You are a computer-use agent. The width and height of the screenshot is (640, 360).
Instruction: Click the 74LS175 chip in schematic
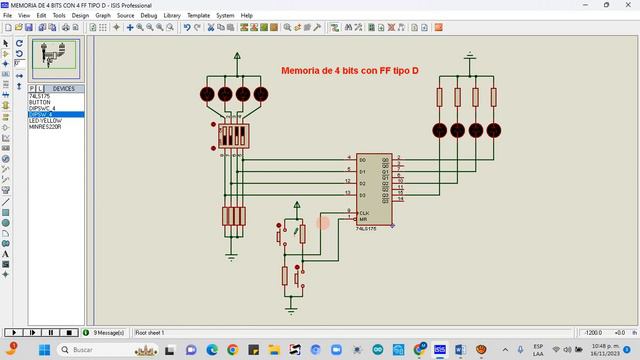coord(374,189)
